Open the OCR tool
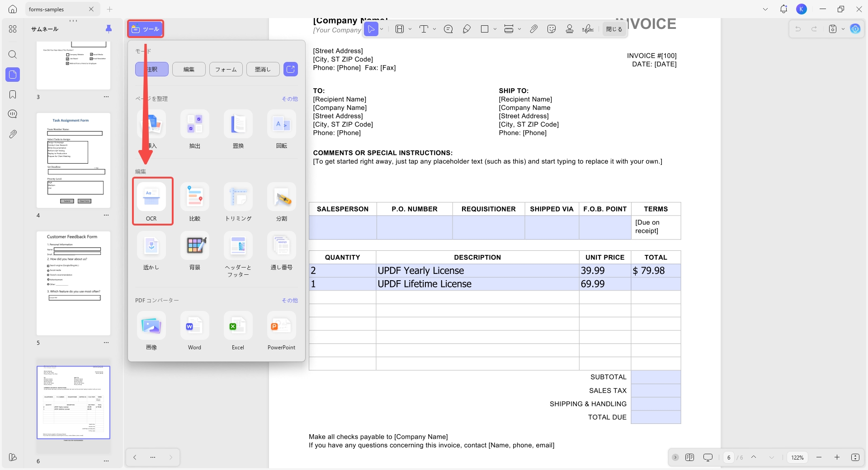868x470 pixels. 151,201
